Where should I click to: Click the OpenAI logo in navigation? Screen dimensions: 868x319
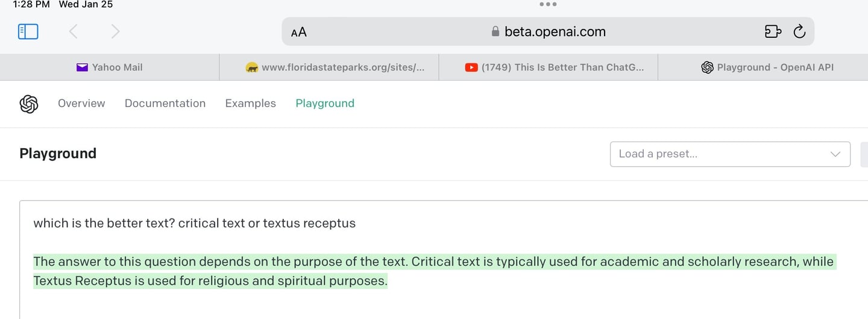29,104
